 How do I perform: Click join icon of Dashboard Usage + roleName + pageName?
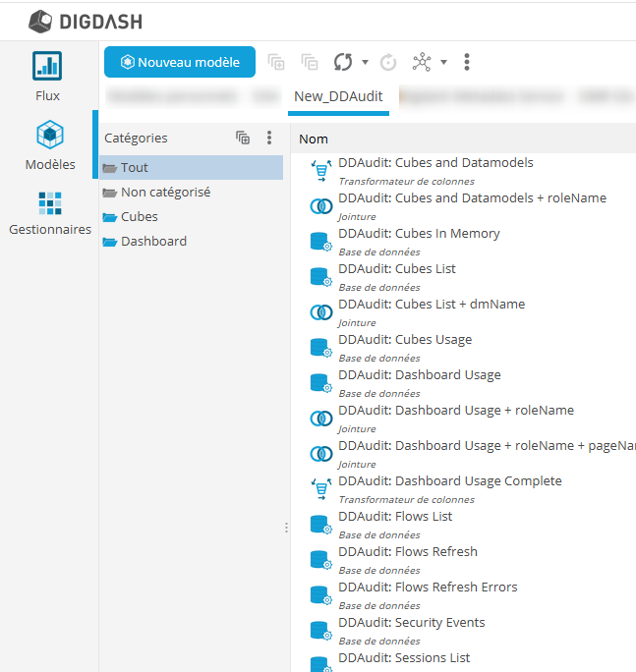[x=321, y=454]
